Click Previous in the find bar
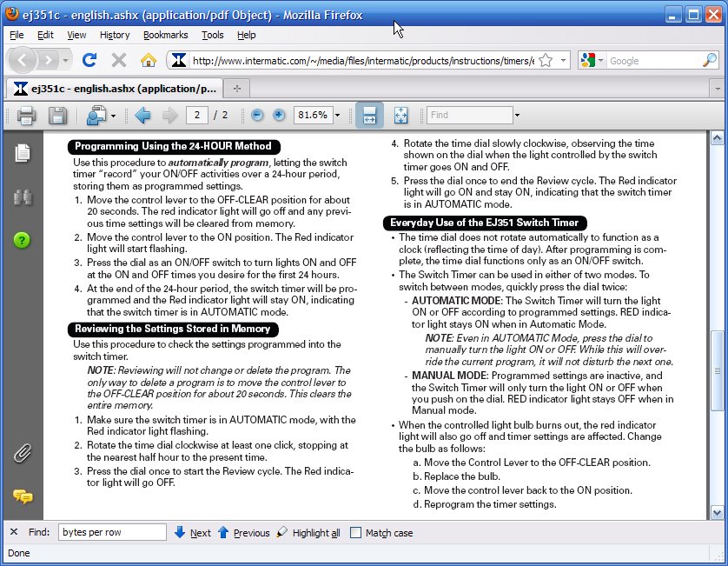Screen dimensions: 728x566 pos(244,533)
